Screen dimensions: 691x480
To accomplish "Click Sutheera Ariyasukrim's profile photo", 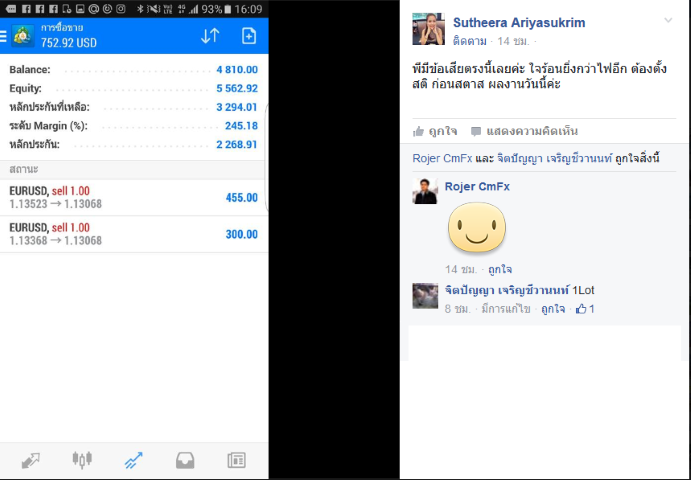I will (x=428, y=29).
